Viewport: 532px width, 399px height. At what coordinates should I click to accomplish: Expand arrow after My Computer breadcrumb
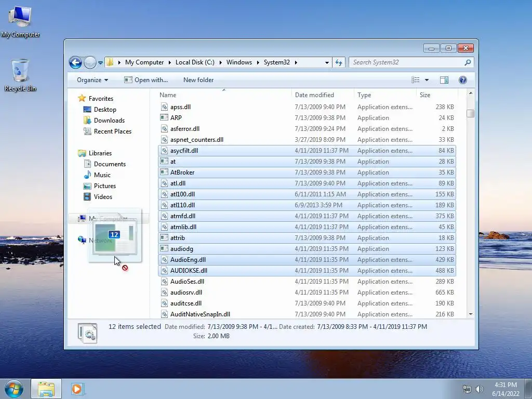pos(170,63)
